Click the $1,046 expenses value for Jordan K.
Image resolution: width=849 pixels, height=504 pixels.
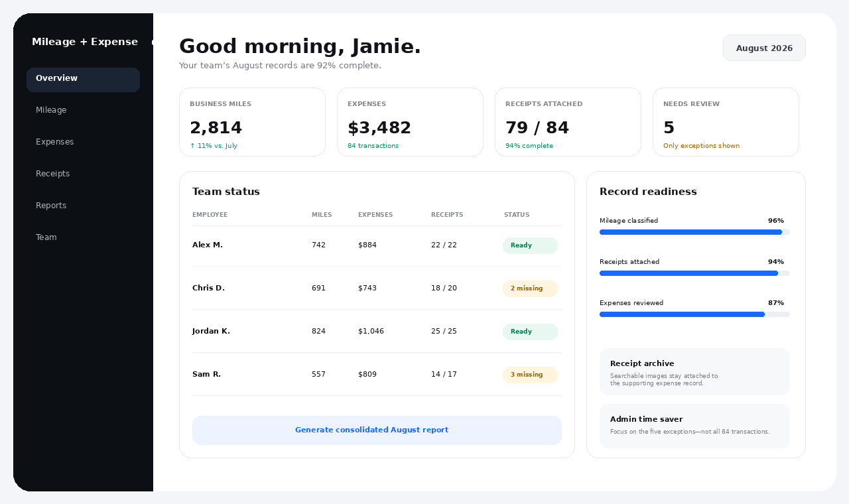click(371, 332)
